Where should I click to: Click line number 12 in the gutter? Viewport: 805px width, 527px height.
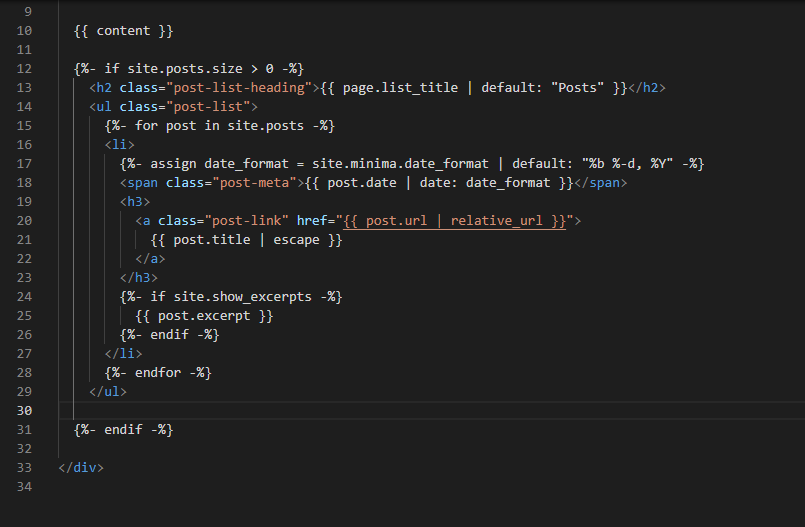click(x=24, y=69)
